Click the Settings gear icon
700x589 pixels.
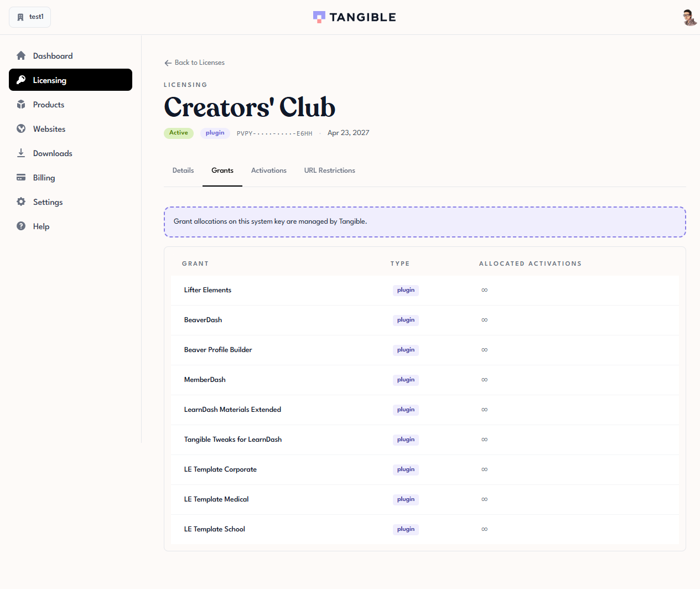21,201
